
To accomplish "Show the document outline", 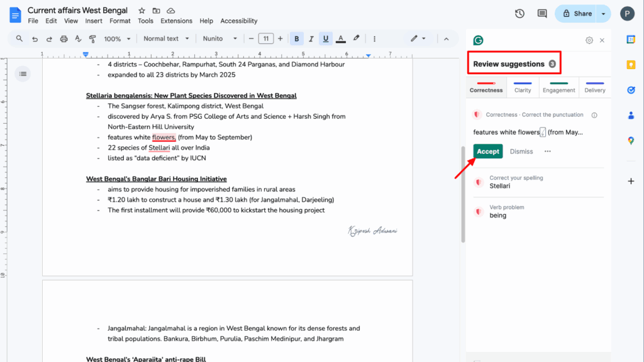I will (x=23, y=74).
